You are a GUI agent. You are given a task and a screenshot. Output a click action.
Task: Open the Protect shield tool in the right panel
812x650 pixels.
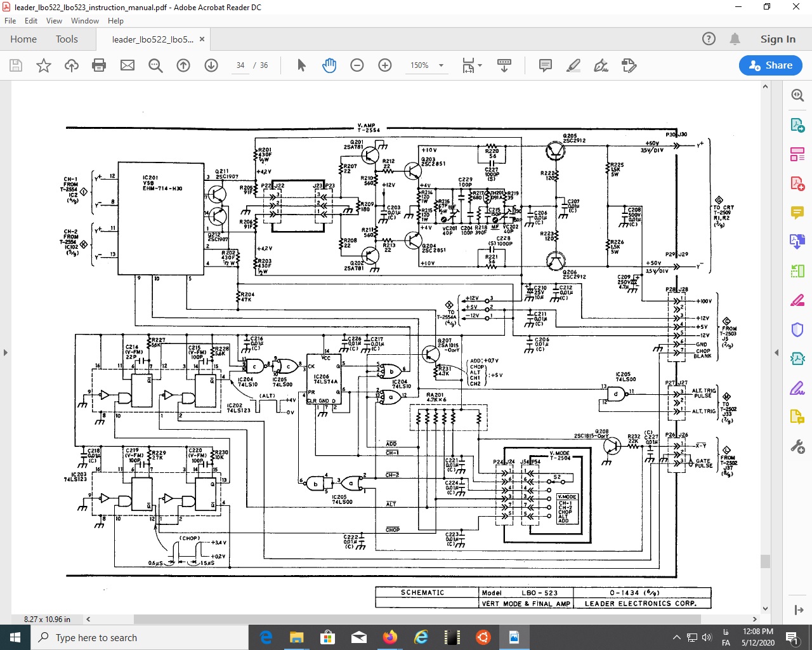point(797,329)
